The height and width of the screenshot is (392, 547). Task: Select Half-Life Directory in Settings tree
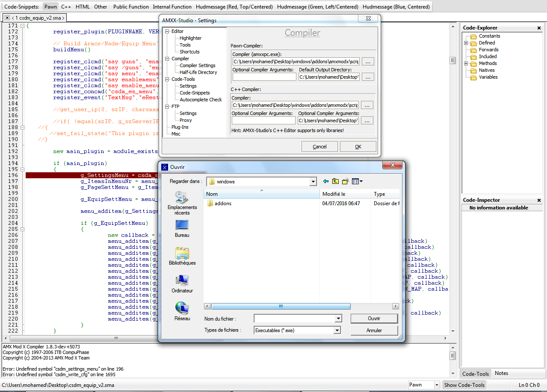198,72
